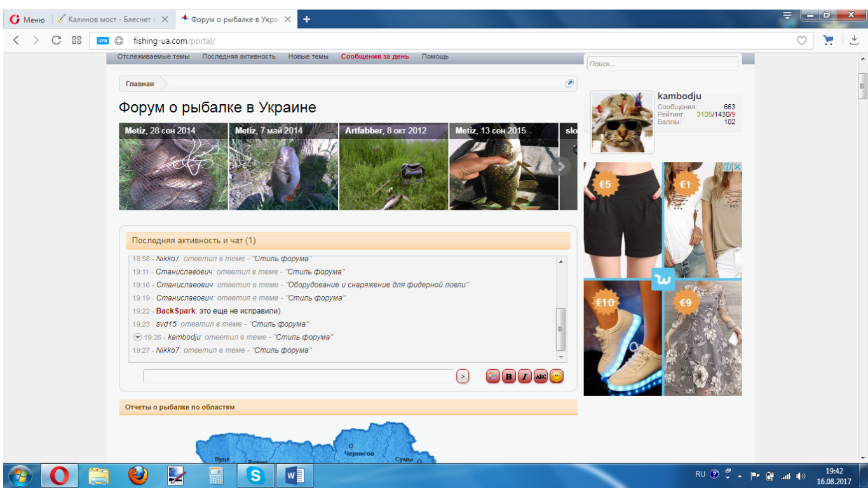
Task: Click the bold formatting button in chat
Action: click(508, 377)
